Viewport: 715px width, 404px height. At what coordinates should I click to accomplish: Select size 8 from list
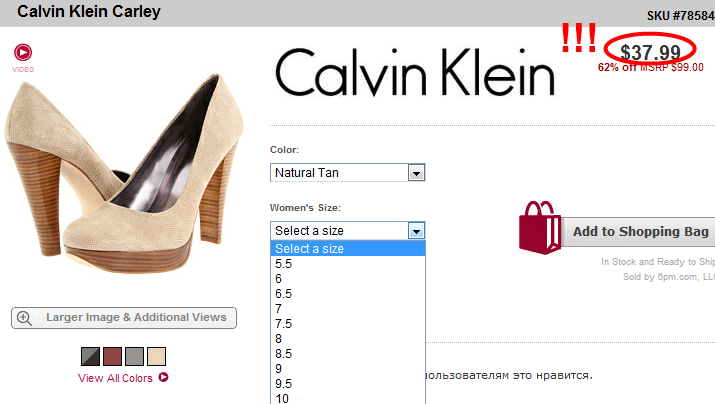[348, 339]
